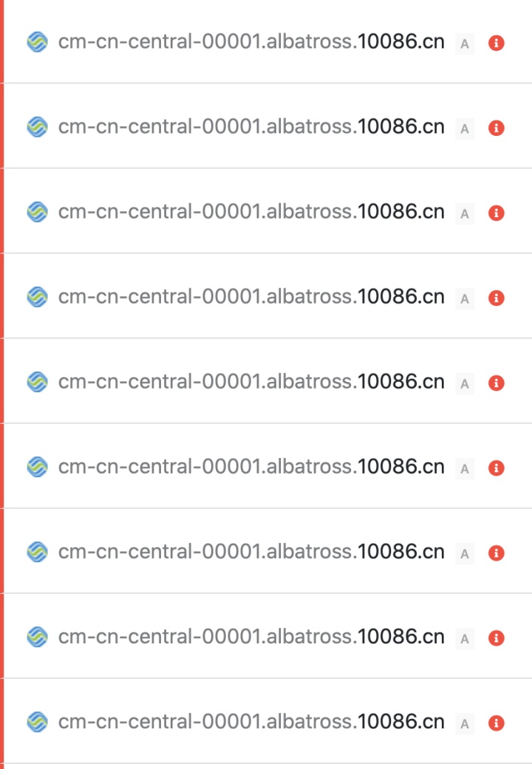The image size is (532, 769).
Task: Click the "A" record badge in the fourth row
Action: pyautogui.click(x=464, y=298)
